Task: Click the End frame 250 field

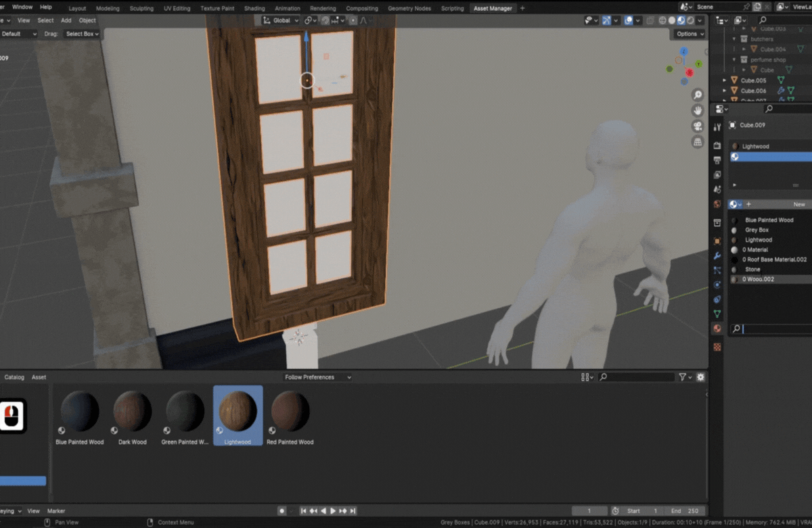Action: [x=685, y=511]
